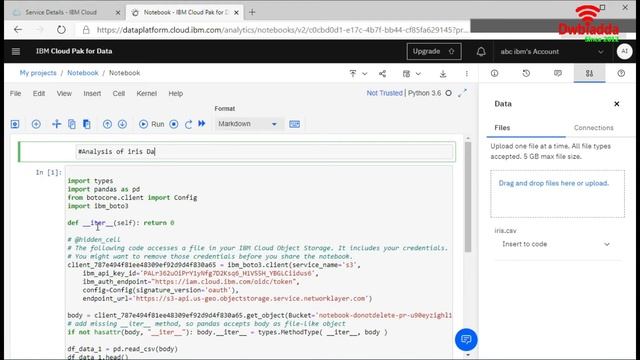Select the find and add data icon
This screenshot has width=640, height=360.
click(589, 73)
